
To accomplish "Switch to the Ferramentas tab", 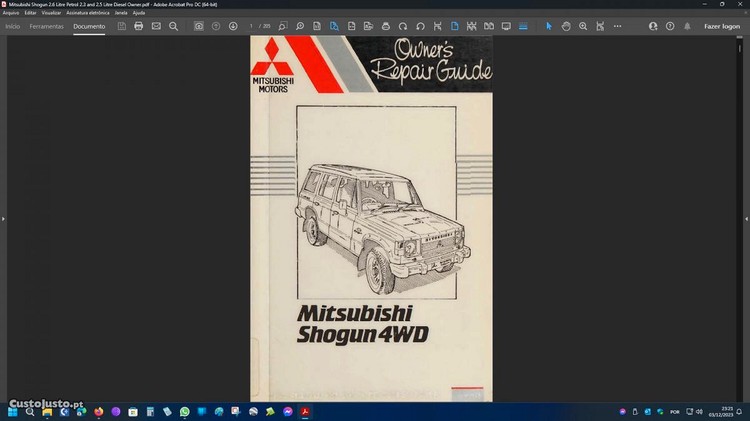I will tap(47, 26).
